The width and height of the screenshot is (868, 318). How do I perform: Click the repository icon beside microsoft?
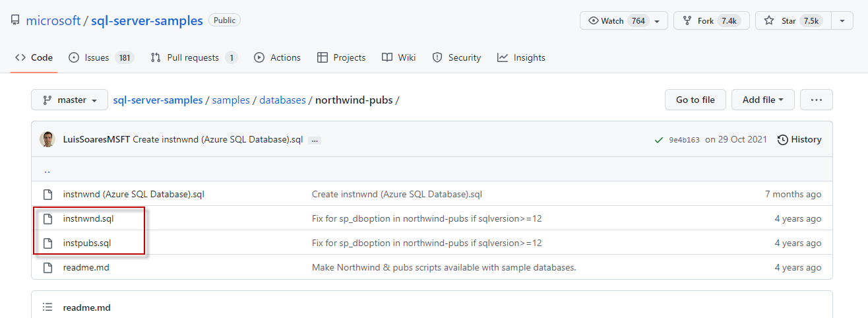(x=15, y=20)
